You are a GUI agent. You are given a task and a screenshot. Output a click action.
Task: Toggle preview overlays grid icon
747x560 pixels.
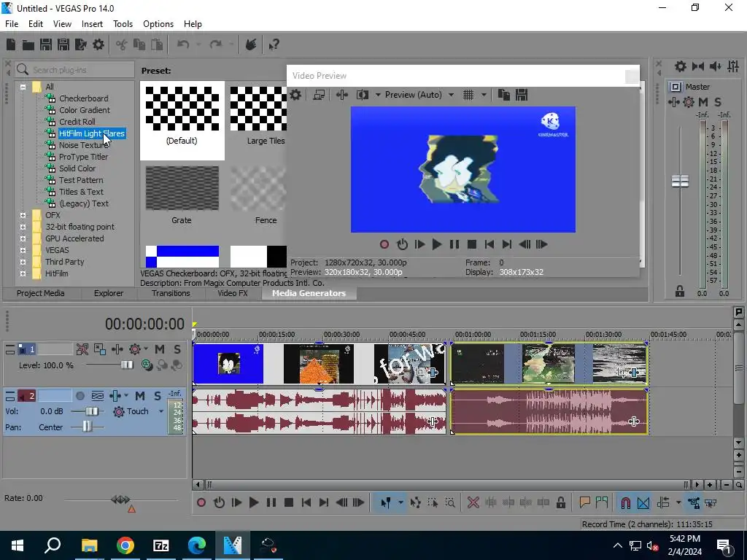(x=468, y=95)
